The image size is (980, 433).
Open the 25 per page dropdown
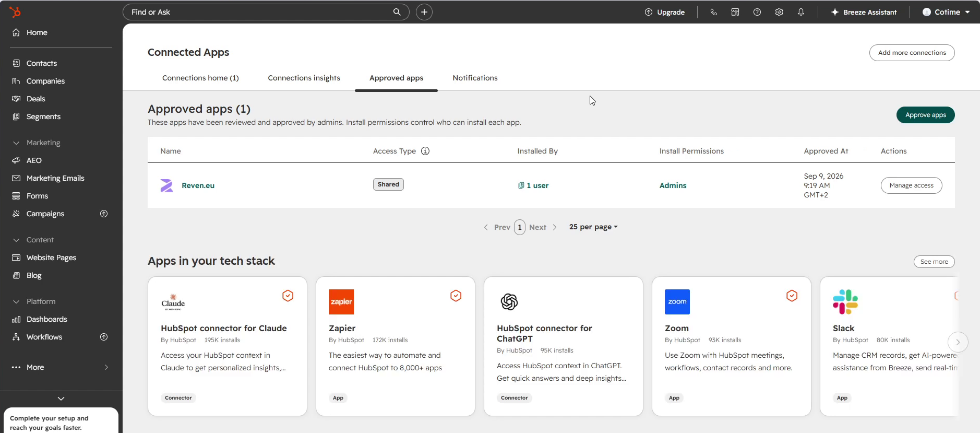coord(593,227)
